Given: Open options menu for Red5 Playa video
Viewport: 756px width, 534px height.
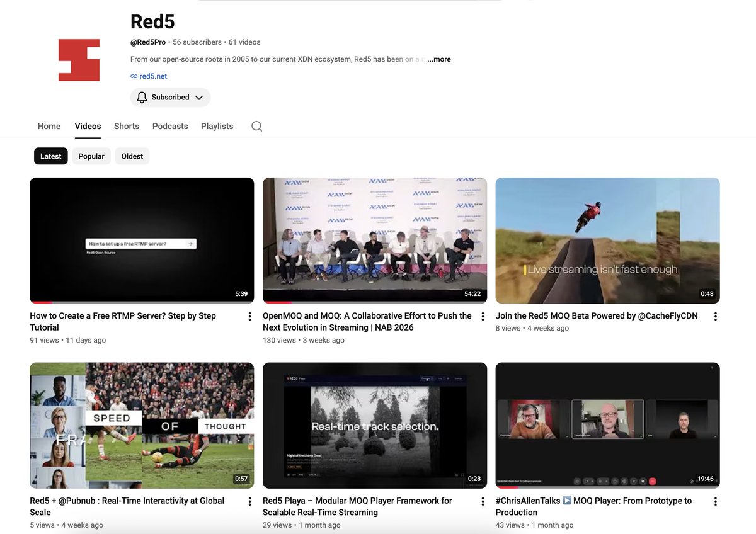Looking at the screenshot, I should 483,502.
